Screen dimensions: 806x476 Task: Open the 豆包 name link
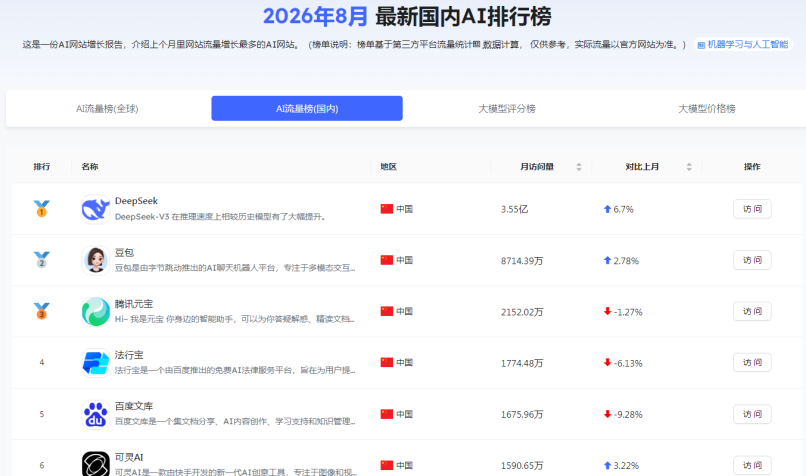pyautogui.click(x=124, y=252)
